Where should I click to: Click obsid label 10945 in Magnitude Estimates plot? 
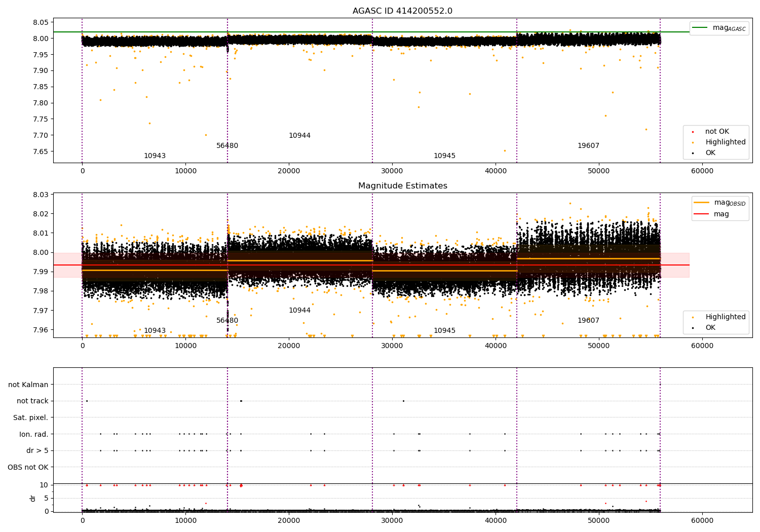[x=444, y=331]
